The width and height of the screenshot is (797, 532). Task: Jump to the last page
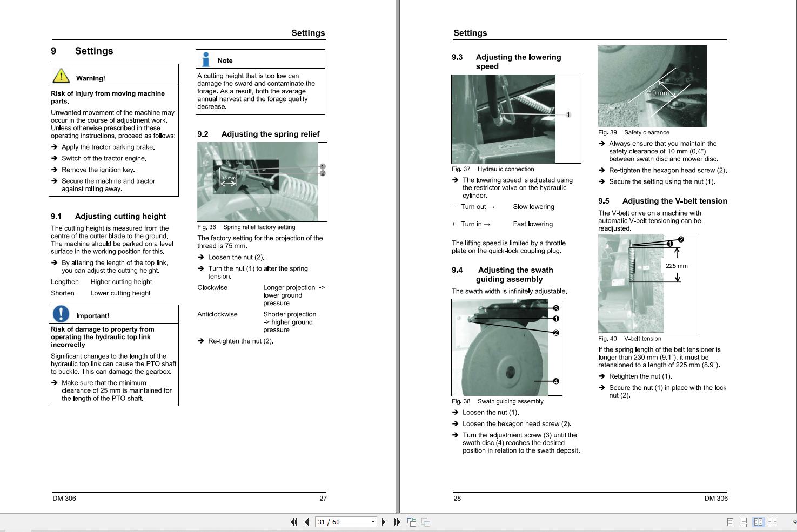(397, 522)
